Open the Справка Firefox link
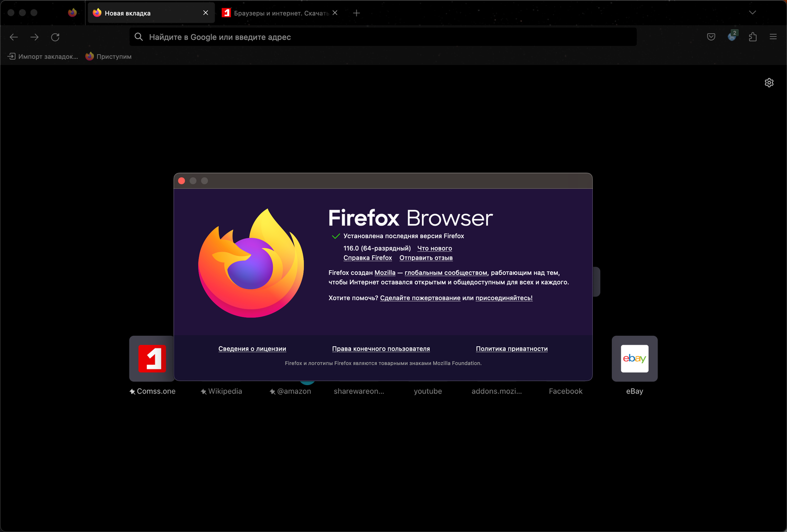Screen dimensions: 787x532 [368, 258]
